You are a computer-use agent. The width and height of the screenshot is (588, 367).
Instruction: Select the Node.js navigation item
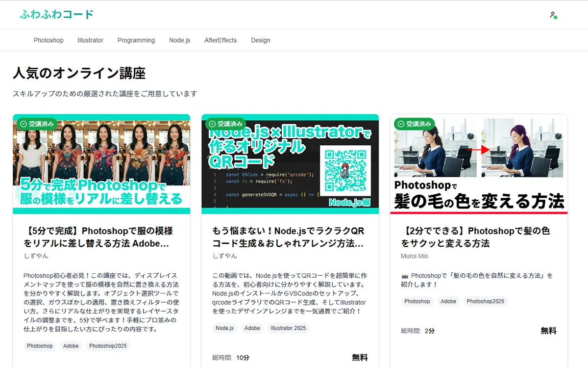pos(179,40)
